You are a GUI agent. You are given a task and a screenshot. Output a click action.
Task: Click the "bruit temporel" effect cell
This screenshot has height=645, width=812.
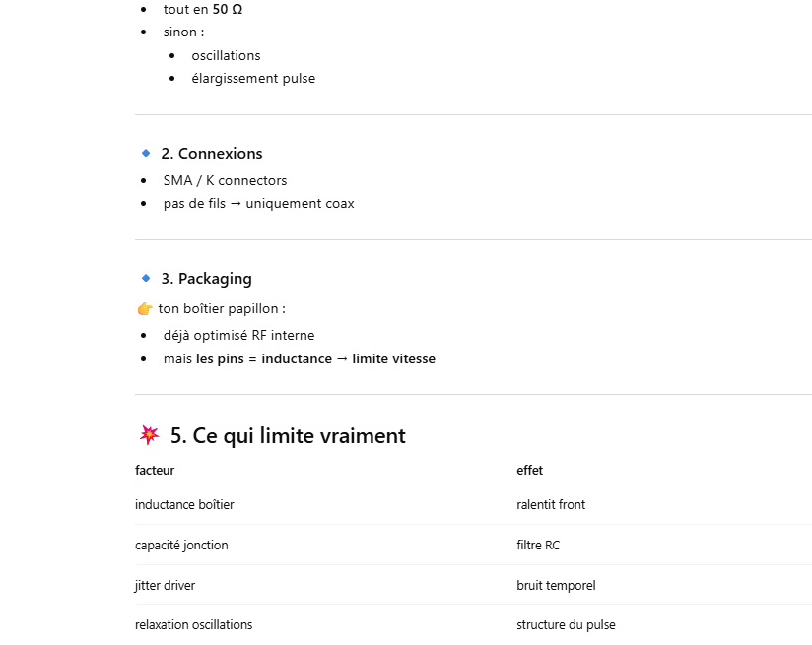coord(556,586)
